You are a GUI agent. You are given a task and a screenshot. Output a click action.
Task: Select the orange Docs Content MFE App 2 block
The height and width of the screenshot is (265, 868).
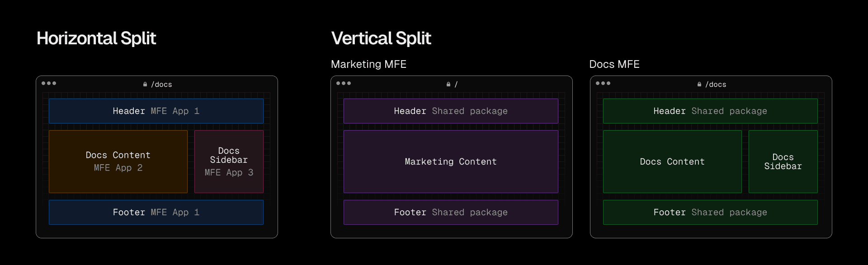pos(118,161)
